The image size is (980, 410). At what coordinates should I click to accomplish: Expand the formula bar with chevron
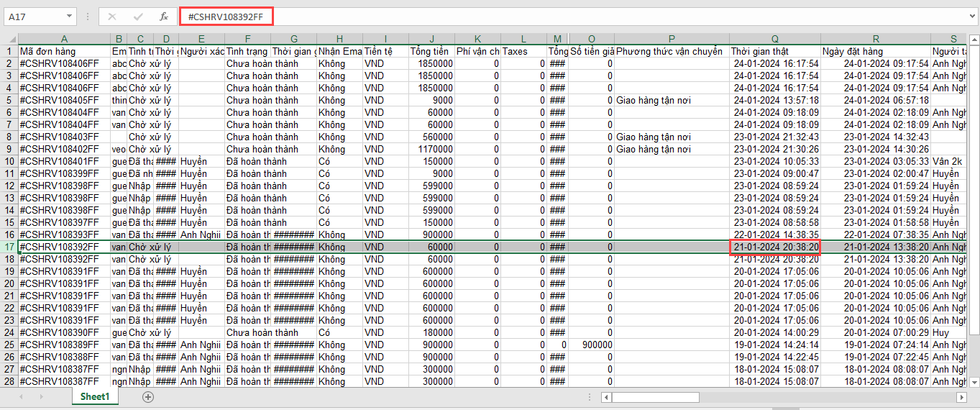(971, 17)
